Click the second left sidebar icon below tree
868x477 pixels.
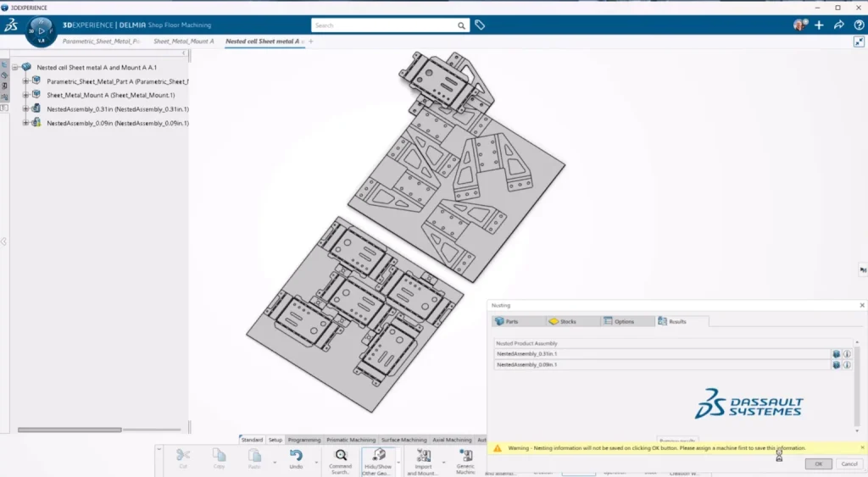(x=4, y=75)
